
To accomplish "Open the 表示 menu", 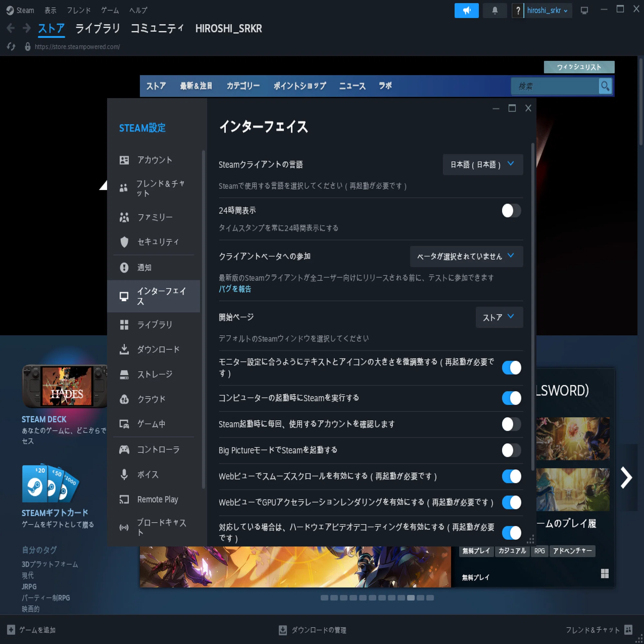I will click(x=50, y=10).
